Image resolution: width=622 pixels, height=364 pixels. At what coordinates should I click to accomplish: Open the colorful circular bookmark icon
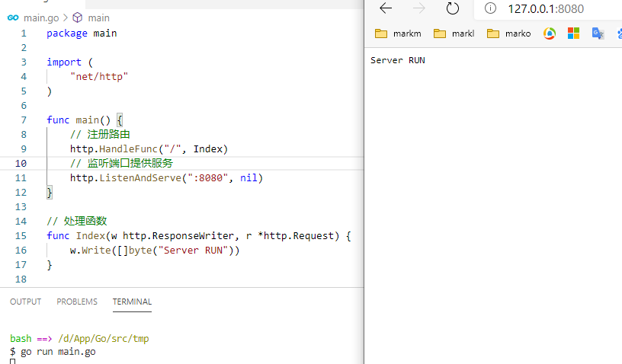(x=549, y=34)
